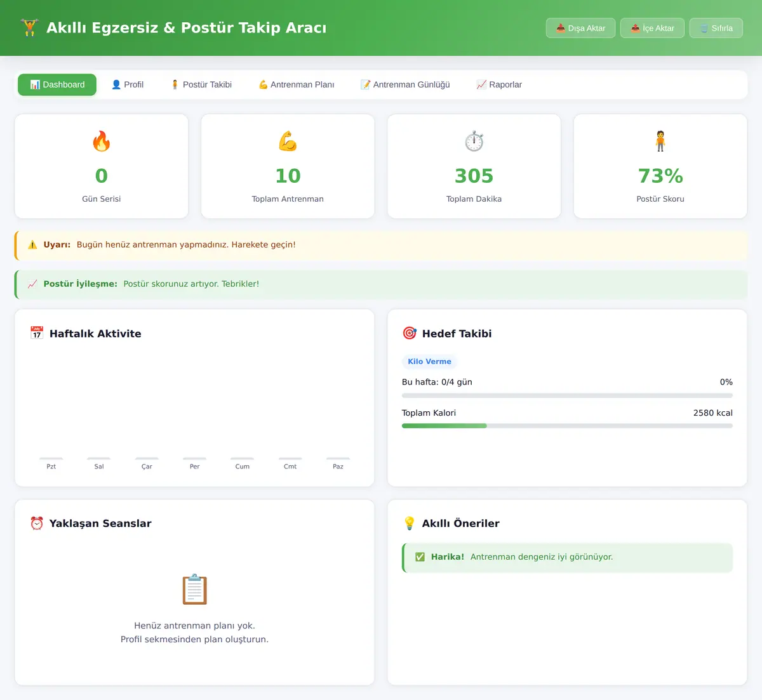Click the Toplam Kalori progress bar
The image size is (762, 700).
[567, 426]
